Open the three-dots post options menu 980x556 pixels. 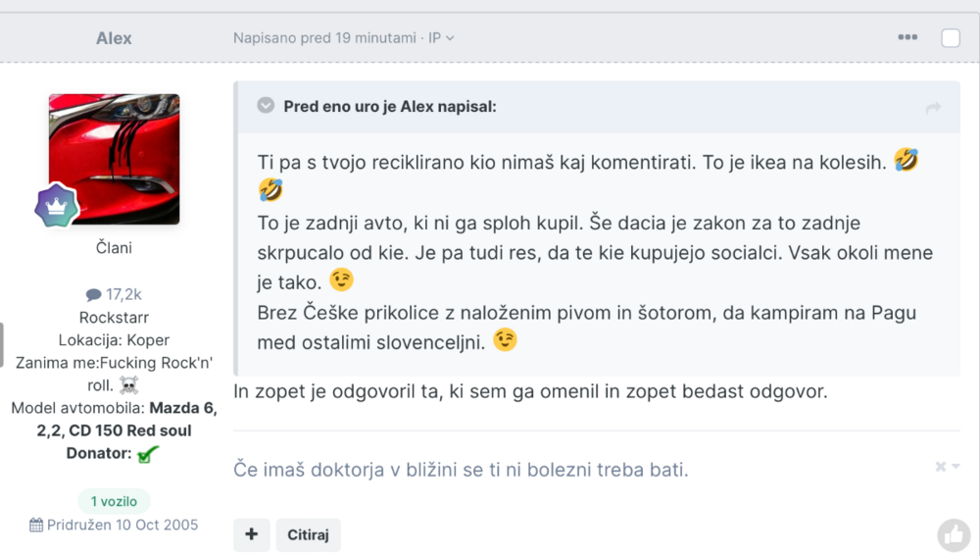(x=907, y=38)
